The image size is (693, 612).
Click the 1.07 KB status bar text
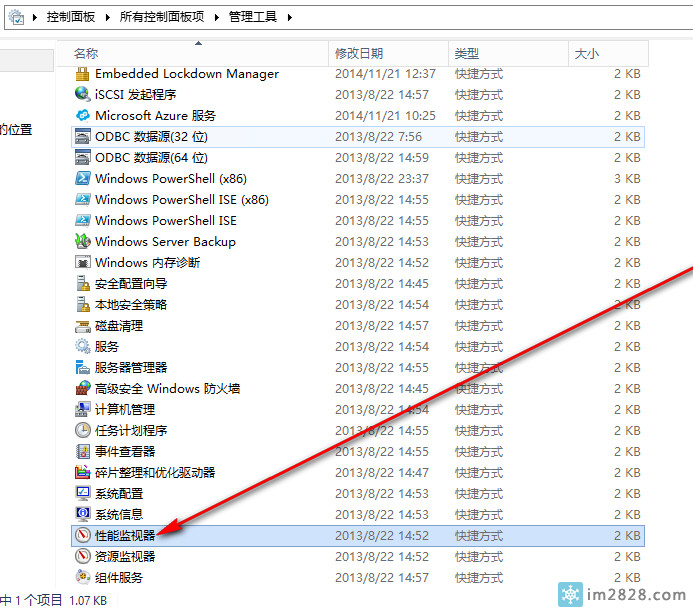tap(88, 601)
